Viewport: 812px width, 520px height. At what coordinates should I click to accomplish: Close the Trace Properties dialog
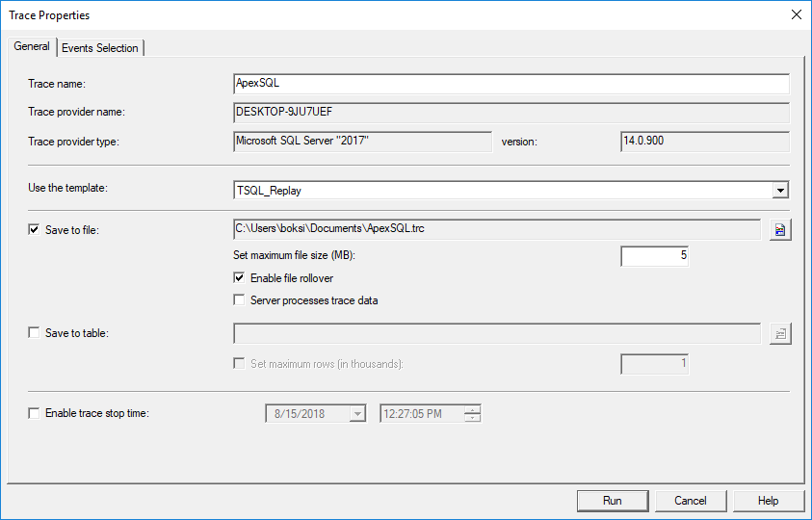coord(796,14)
